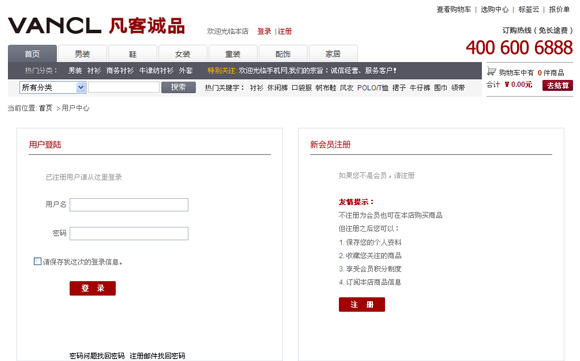Click hot keyword 风衣
Screen dimensions: 580x361
[x=347, y=88]
